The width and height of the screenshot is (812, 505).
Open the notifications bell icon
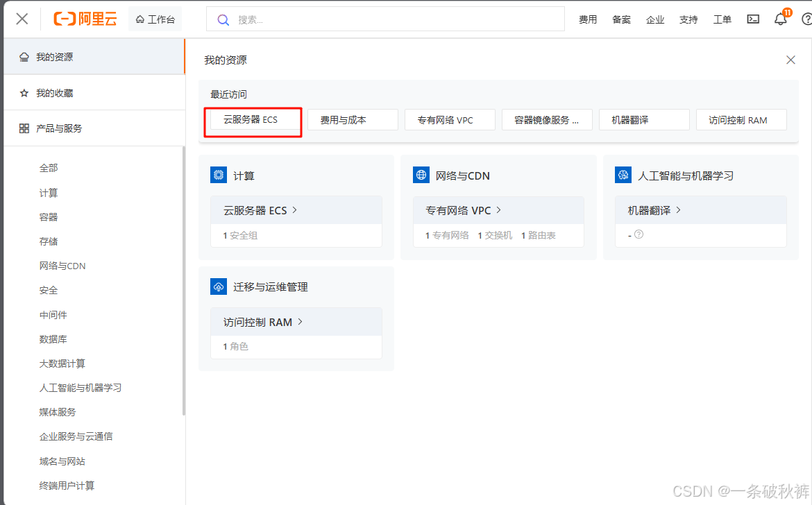coord(780,19)
